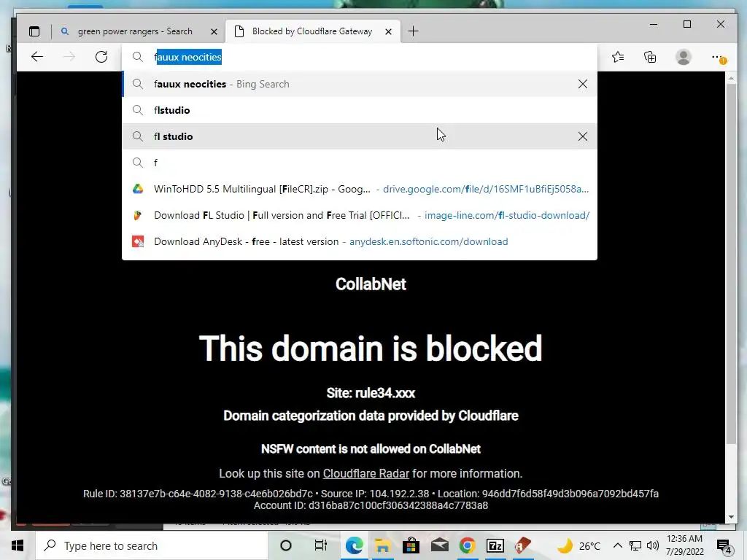Screen dimensions: 747x560
Task: Open Microsoft Store taskbar icon
Action: pos(411,545)
